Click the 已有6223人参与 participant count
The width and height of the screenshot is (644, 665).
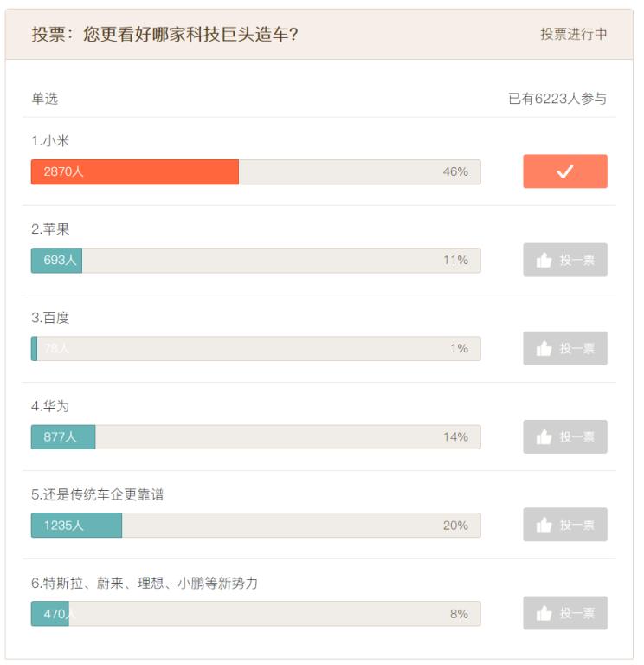tap(557, 99)
